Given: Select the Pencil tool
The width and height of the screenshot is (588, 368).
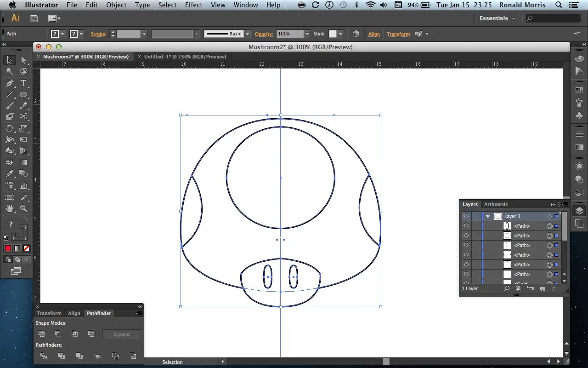Looking at the screenshot, I should pyautogui.click(x=23, y=105).
